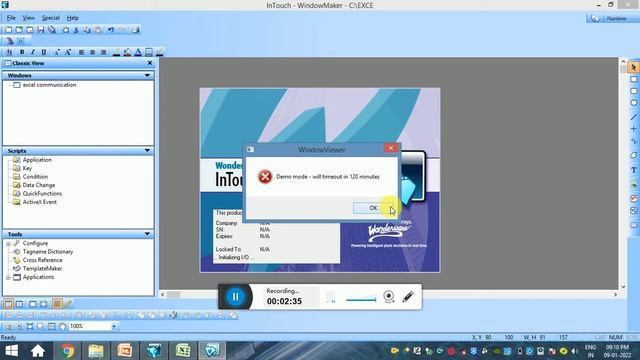Image resolution: width=640 pixels, height=360 pixels.
Task: Close the Classic View panel
Action: (150, 63)
